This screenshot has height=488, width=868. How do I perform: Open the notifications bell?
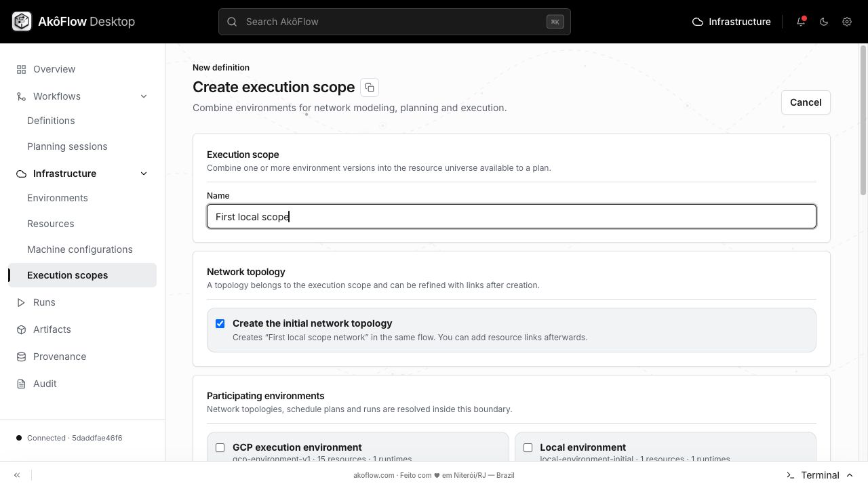tap(801, 22)
